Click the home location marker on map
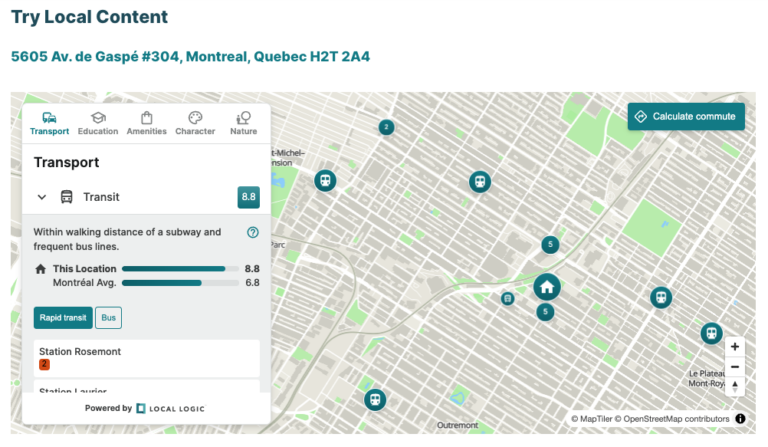768x447 pixels. point(547,287)
